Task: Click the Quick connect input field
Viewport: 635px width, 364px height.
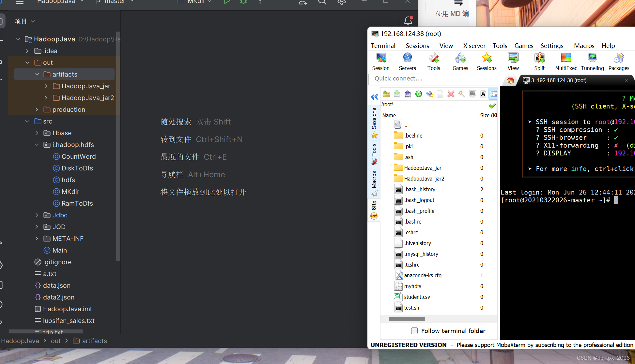Action: coord(432,79)
